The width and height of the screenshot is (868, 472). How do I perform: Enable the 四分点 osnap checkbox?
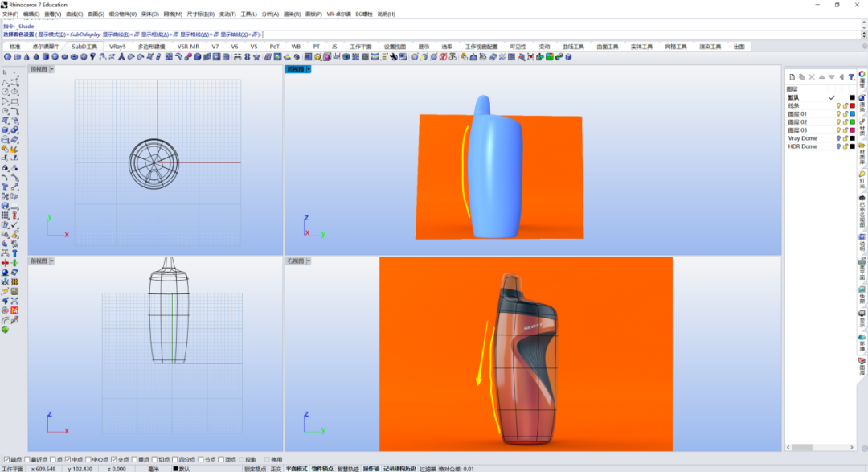click(x=175, y=459)
